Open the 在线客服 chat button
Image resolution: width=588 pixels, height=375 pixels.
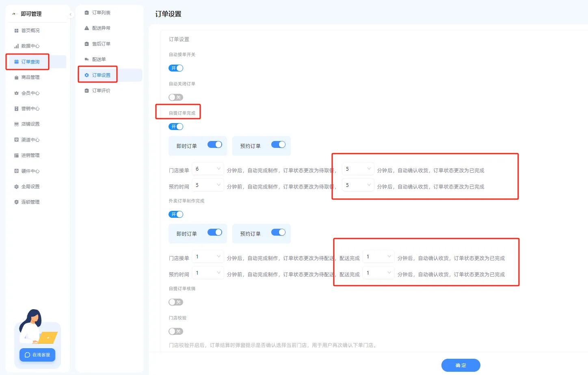[37, 355]
